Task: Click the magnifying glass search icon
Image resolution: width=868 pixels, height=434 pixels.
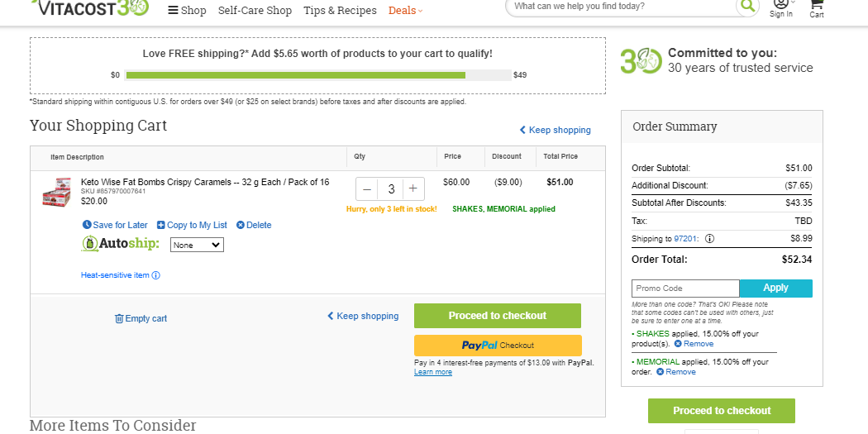Action: tap(747, 6)
